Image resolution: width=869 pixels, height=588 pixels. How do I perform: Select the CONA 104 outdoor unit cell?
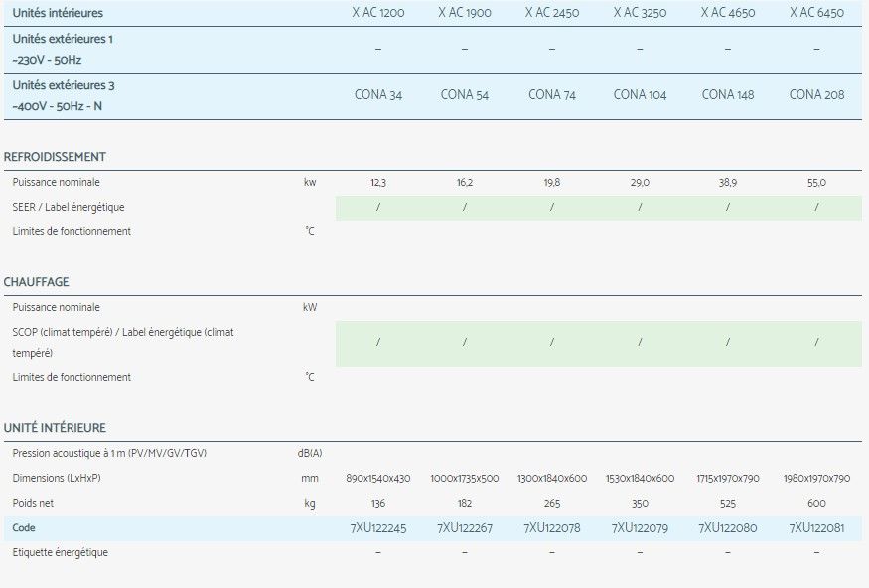point(640,95)
